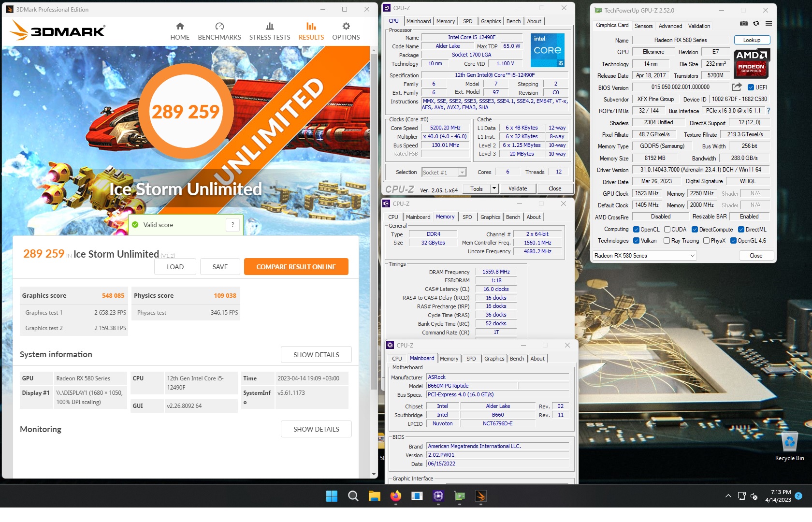Viewport: 812px width, 522px height.
Task: Toggle the Vulkan checkbox
Action: 637,241
